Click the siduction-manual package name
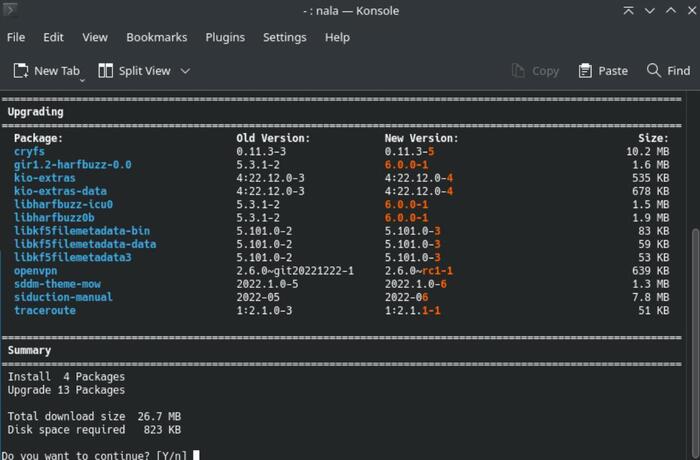700x460 pixels. coord(63,297)
